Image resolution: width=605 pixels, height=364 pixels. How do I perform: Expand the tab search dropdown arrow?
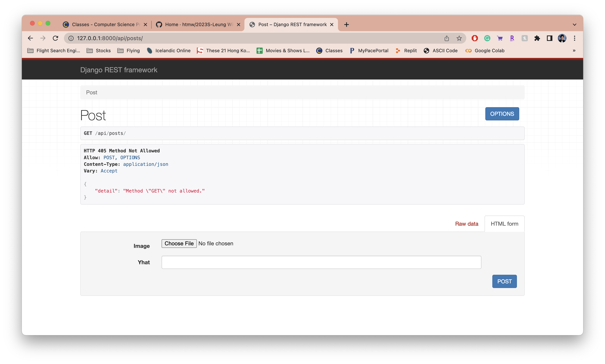click(x=575, y=25)
